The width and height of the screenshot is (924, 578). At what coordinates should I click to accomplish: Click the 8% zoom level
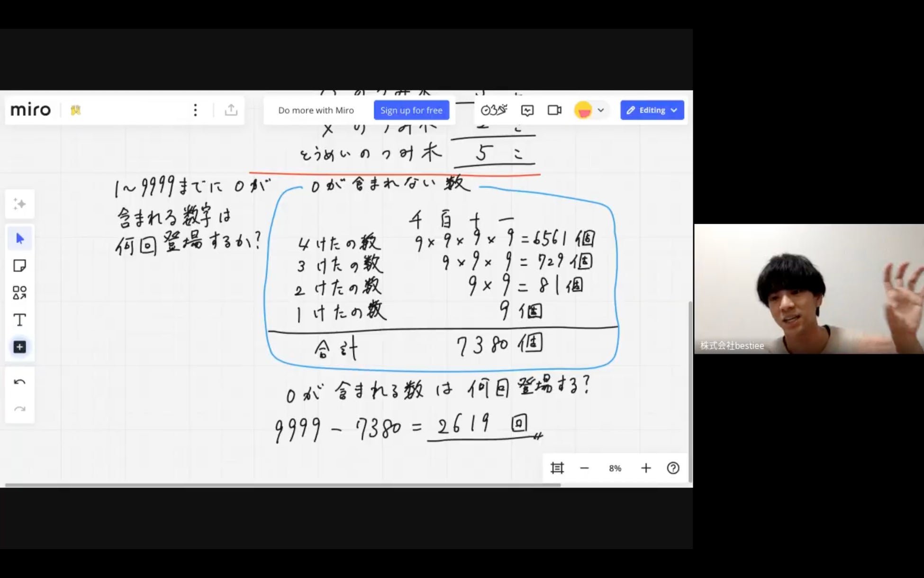click(x=615, y=468)
